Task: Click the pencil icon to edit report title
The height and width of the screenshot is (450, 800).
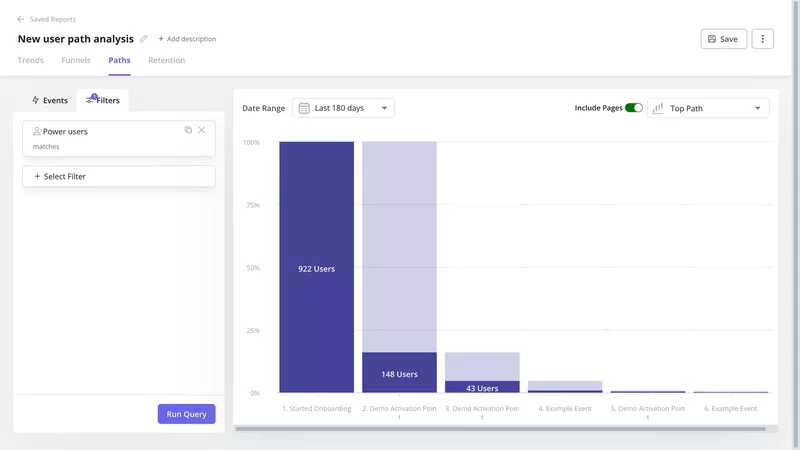Action: (144, 39)
